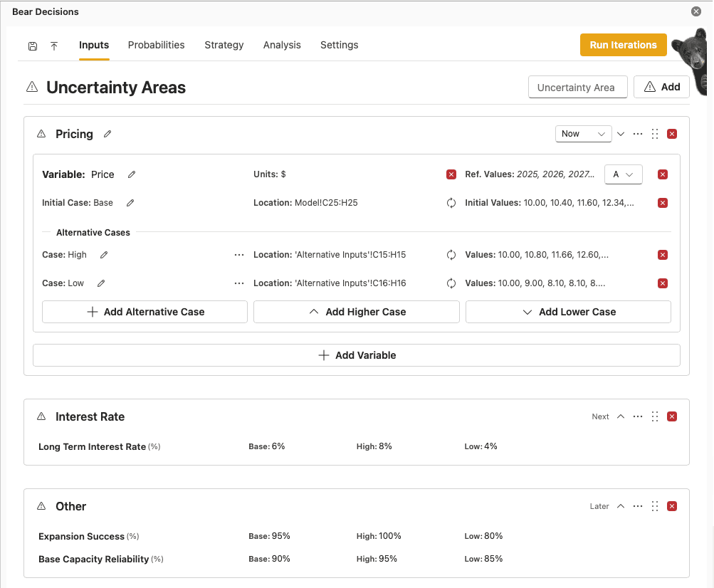
Task: Go to the Settings tab
Action: [x=340, y=45]
